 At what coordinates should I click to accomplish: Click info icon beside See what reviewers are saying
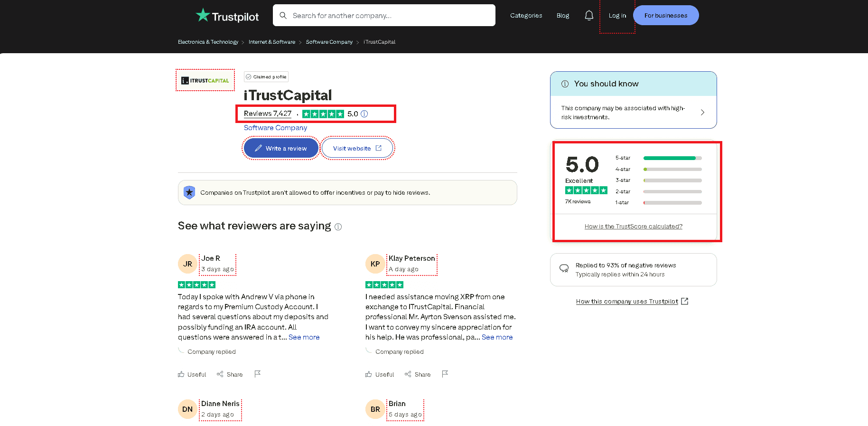pos(338,227)
